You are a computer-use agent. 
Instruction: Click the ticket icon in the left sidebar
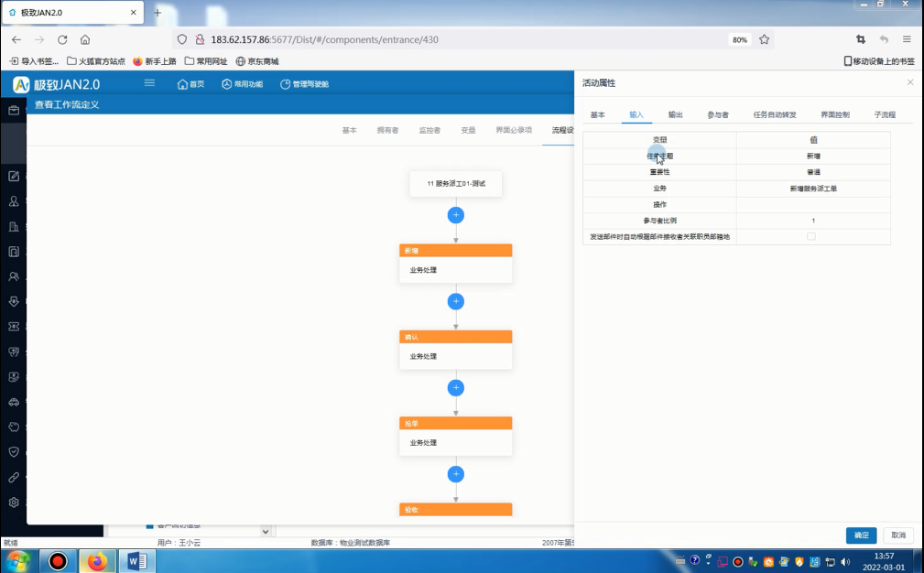[14, 327]
